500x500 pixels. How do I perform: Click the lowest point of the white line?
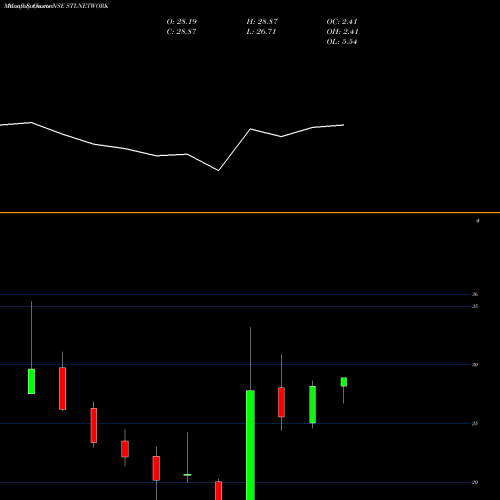pyautogui.click(x=219, y=170)
